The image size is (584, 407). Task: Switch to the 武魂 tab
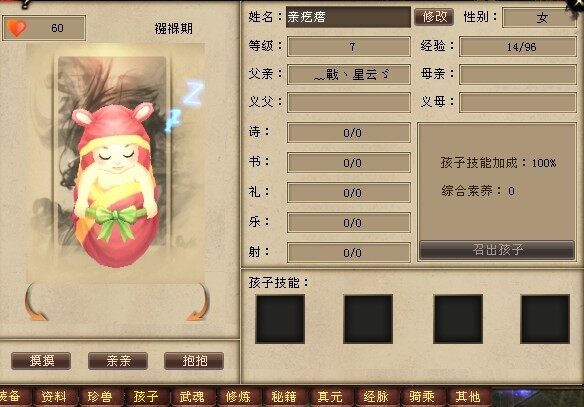[x=192, y=397]
